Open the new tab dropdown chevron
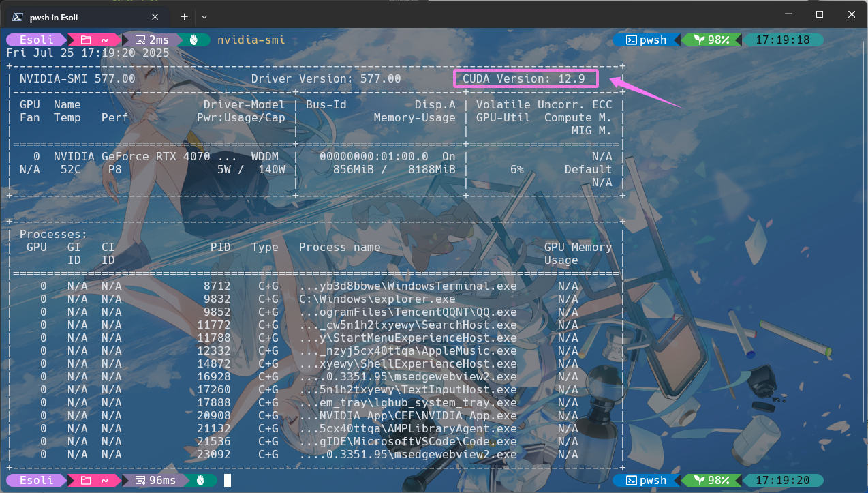Screen dimensions: 868x493 point(203,16)
